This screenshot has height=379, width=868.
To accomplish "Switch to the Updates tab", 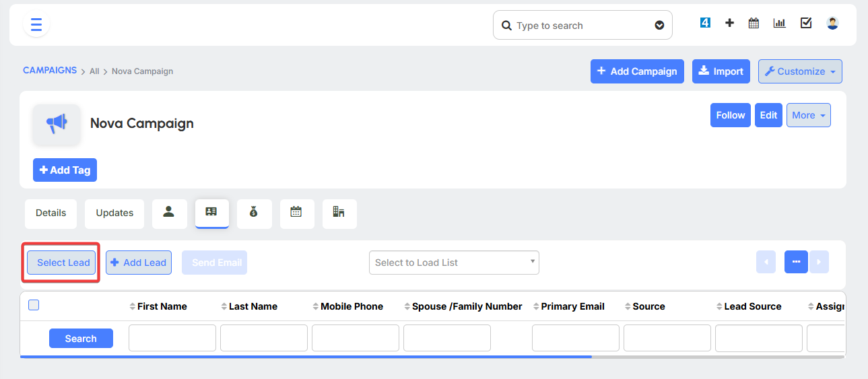I will click(x=114, y=213).
